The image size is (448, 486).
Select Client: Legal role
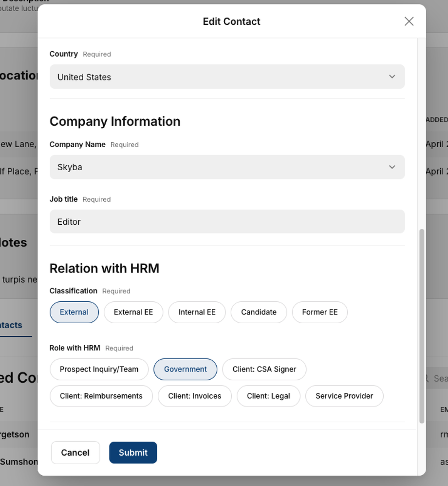point(268,396)
